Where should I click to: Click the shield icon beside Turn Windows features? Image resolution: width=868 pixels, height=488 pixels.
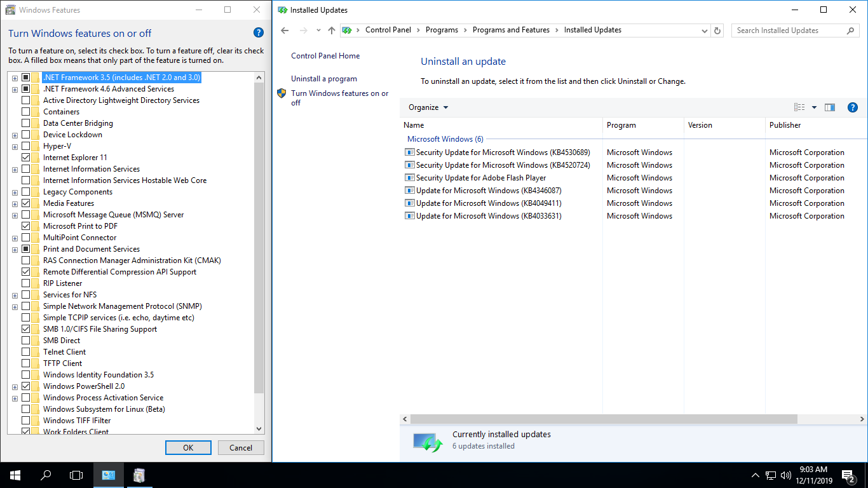click(x=281, y=93)
